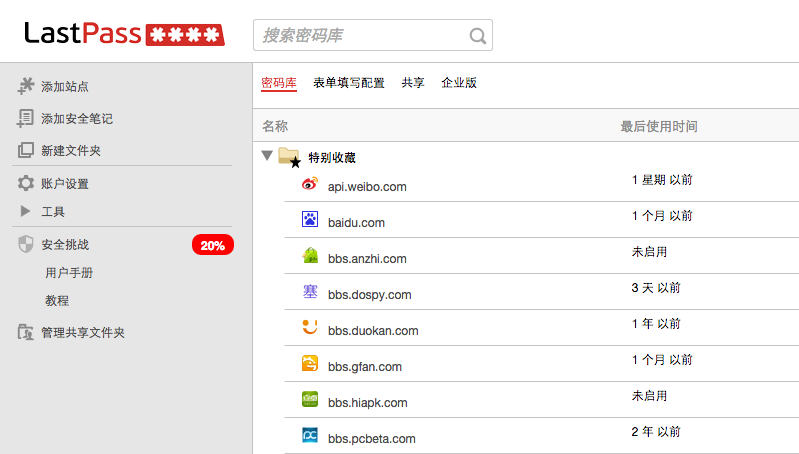Viewport: 799px width, 454px height.
Task: Open the bbs.hiapk.com entry
Action: pos(367,403)
